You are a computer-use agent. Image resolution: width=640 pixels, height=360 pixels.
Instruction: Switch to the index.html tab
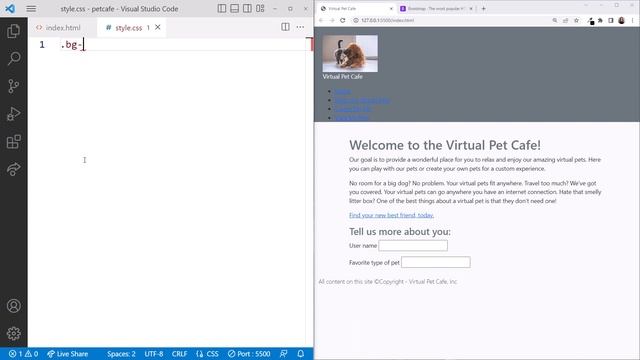62,28
